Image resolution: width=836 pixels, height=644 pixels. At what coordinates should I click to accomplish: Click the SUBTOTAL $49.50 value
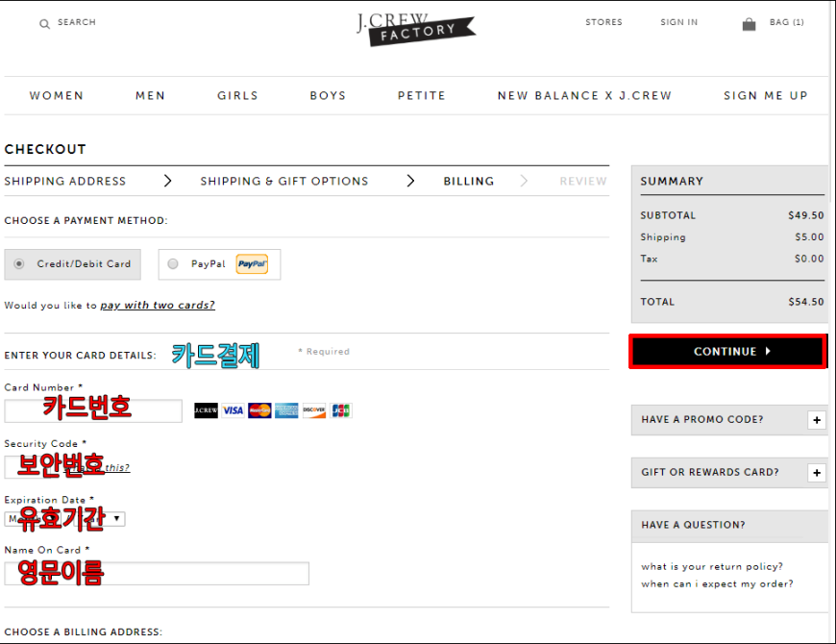(806, 215)
